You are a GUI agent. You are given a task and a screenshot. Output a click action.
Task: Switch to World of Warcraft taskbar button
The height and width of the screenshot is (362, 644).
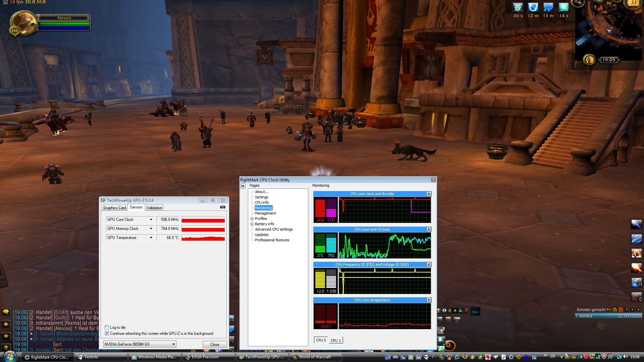tap(316, 357)
